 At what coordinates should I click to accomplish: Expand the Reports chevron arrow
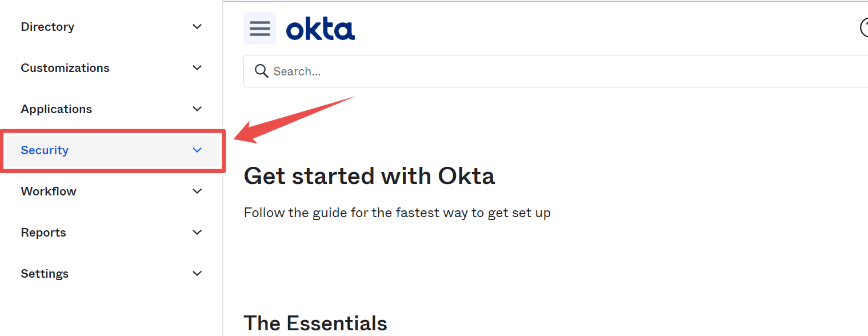(x=197, y=233)
